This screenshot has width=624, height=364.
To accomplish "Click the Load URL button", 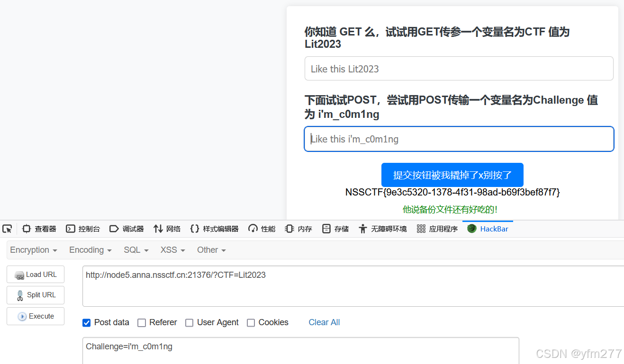I will pyautogui.click(x=36, y=275).
